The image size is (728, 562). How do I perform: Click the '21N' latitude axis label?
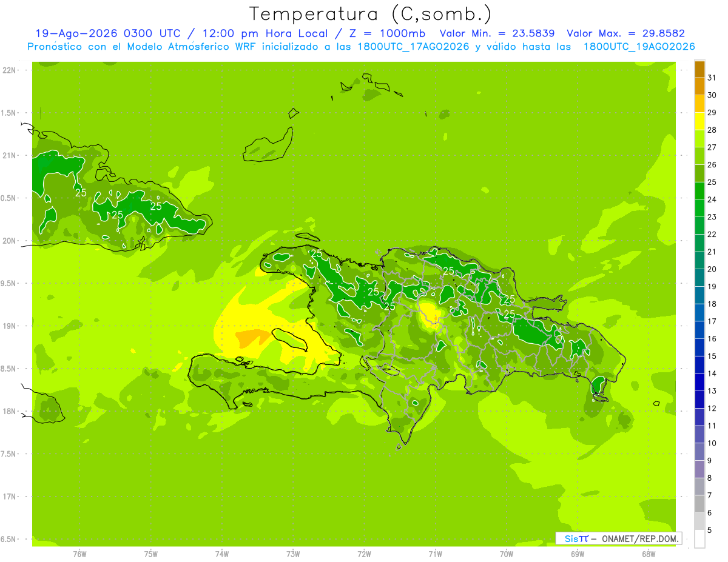[x=10, y=155]
